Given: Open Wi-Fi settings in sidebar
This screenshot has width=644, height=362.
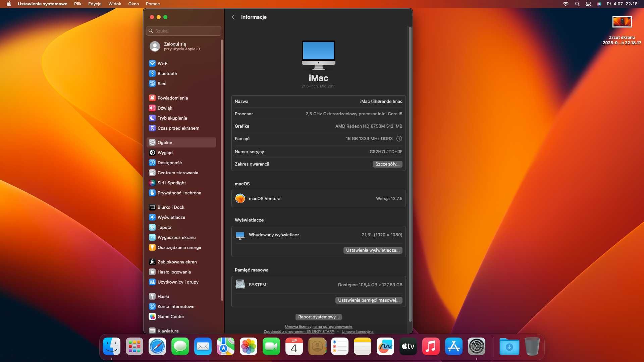Looking at the screenshot, I should [181, 63].
